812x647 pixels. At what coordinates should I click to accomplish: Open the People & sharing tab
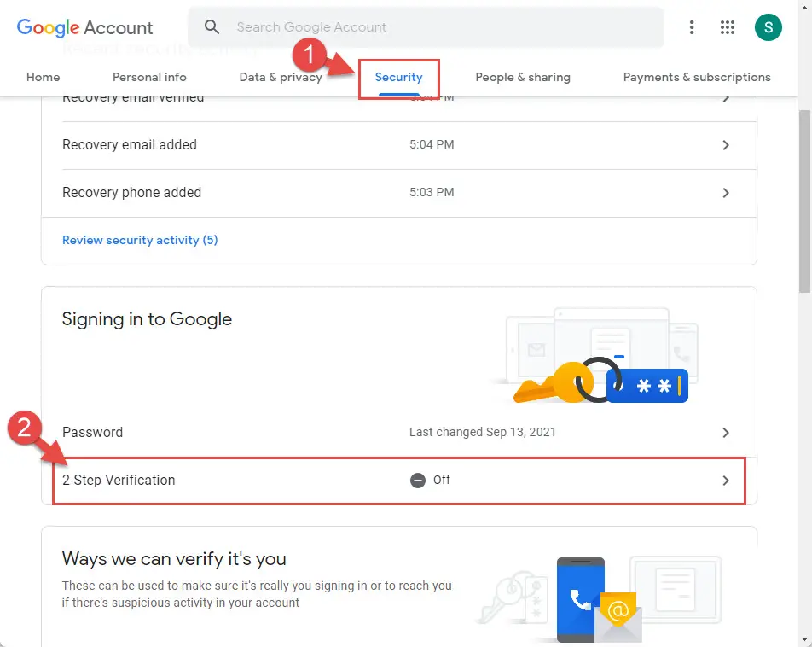click(523, 77)
